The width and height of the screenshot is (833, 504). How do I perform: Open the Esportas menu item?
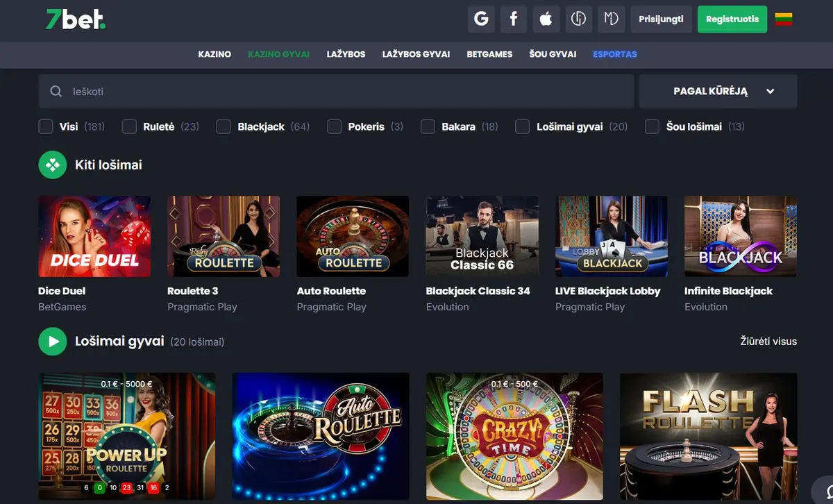coord(615,54)
